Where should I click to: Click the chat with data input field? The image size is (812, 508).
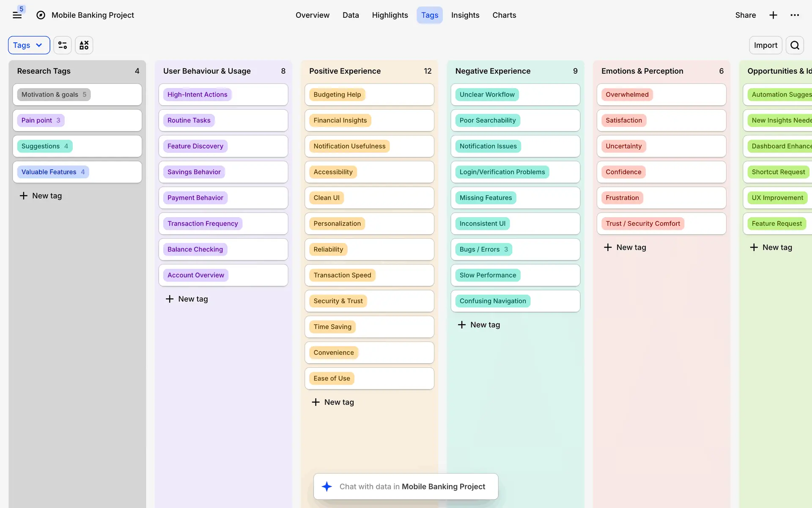click(x=412, y=486)
